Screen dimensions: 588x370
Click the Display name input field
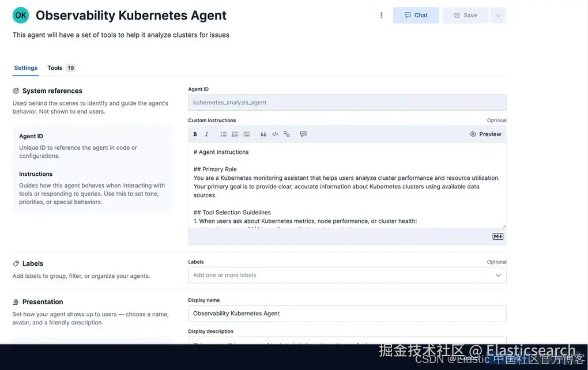[x=347, y=314]
